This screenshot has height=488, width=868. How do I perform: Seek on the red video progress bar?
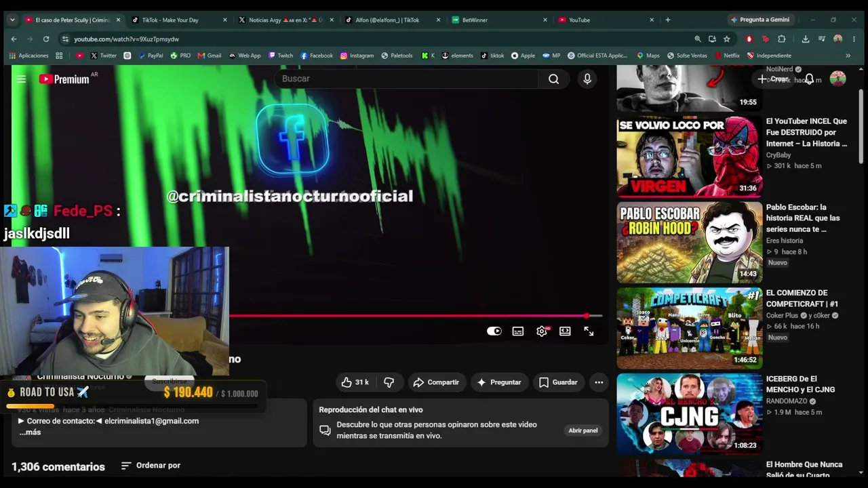pyautogui.click(x=415, y=316)
